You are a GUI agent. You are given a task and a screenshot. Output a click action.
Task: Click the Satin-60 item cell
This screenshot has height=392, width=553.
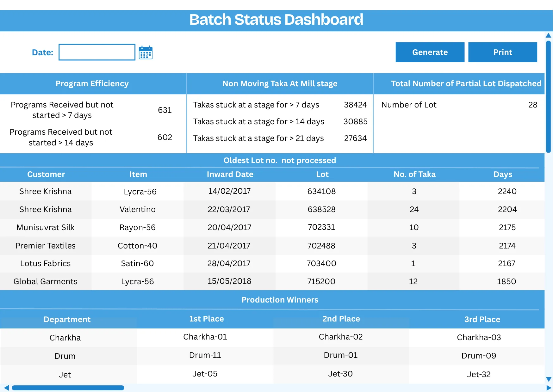137,263
